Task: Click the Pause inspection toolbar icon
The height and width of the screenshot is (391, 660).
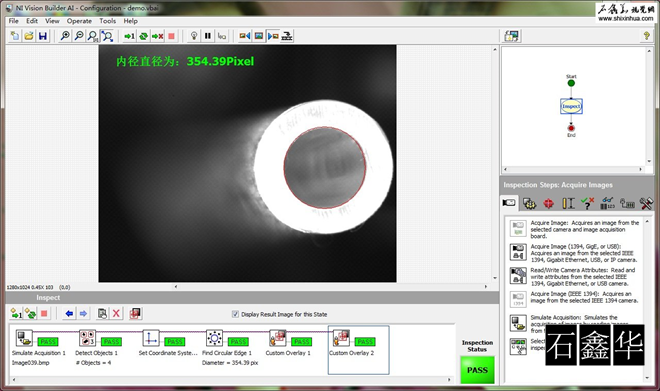Action: tap(208, 36)
